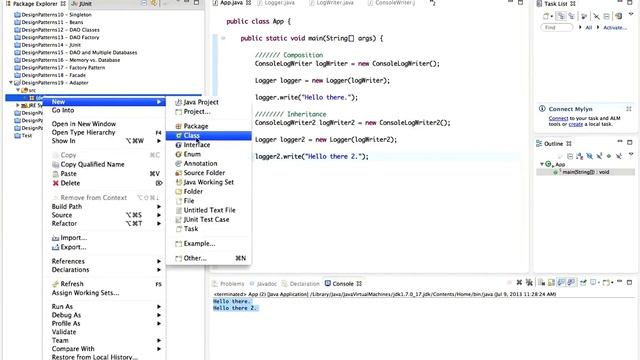
Task: Expand the Debug As submenu arrow
Action: point(159,315)
